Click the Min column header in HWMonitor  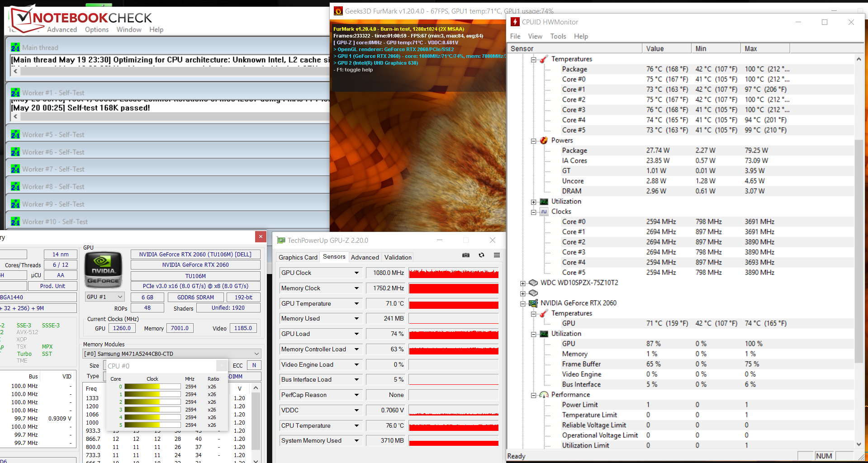point(716,48)
